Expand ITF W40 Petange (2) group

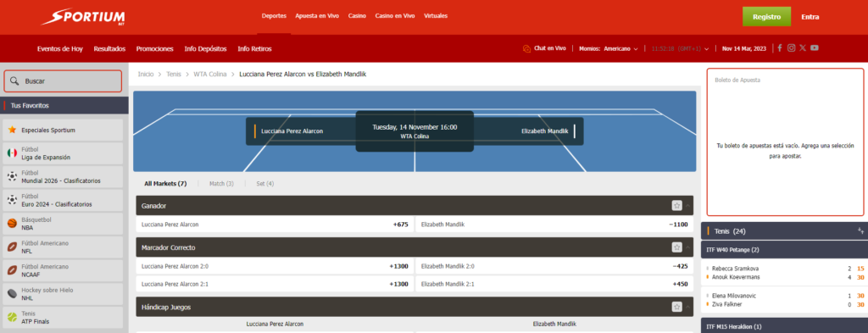[x=784, y=250]
